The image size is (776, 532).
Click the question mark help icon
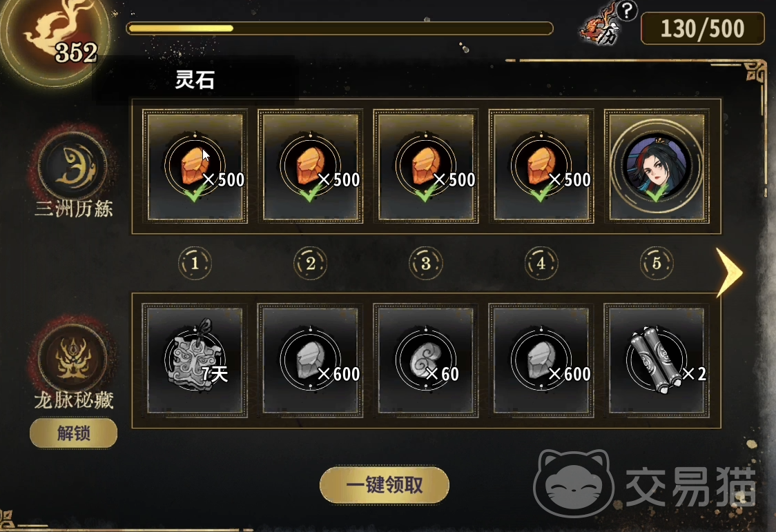point(627,10)
